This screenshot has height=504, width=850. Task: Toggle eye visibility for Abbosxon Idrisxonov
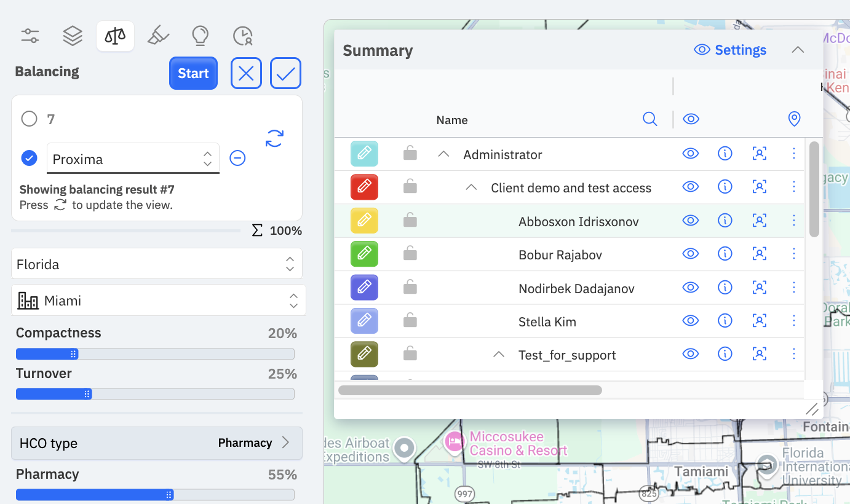(x=691, y=220)
